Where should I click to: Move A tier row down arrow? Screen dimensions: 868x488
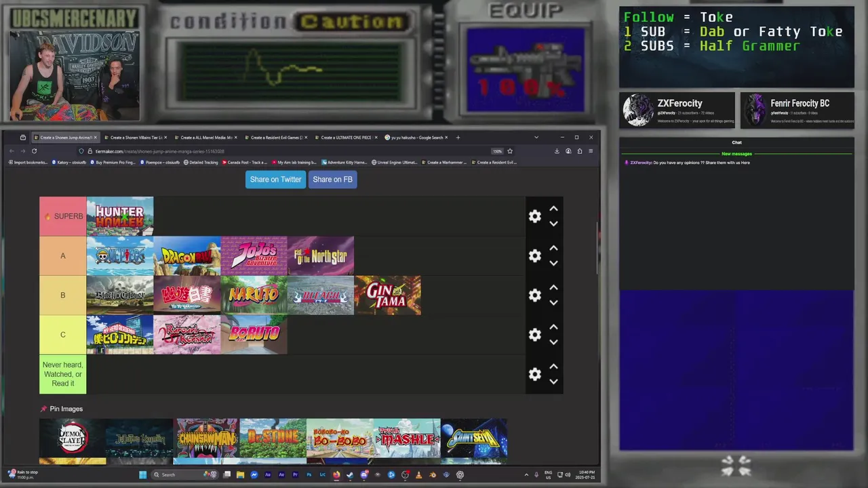pos(553,263)
